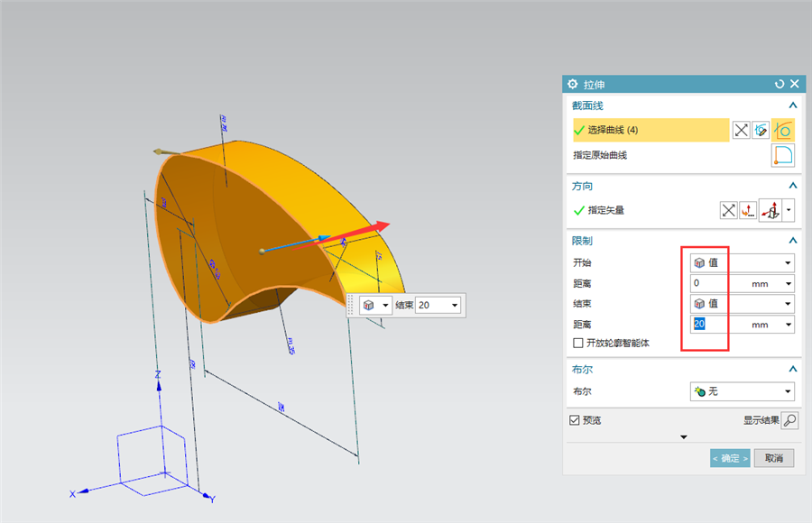
Task: Open the 开始 value type dropdown
Action: [x=743, y=262]
